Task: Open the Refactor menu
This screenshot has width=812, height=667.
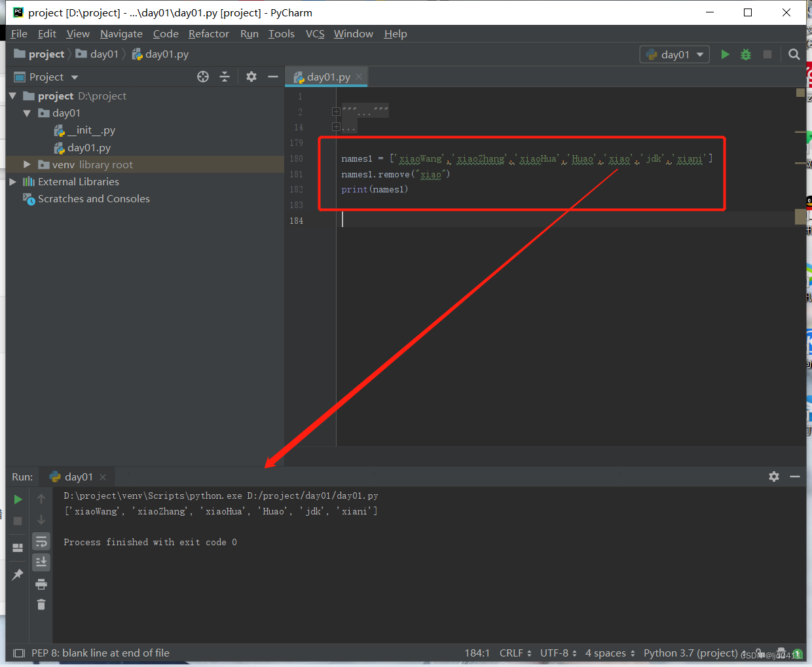Action: [x=209, y=33]
